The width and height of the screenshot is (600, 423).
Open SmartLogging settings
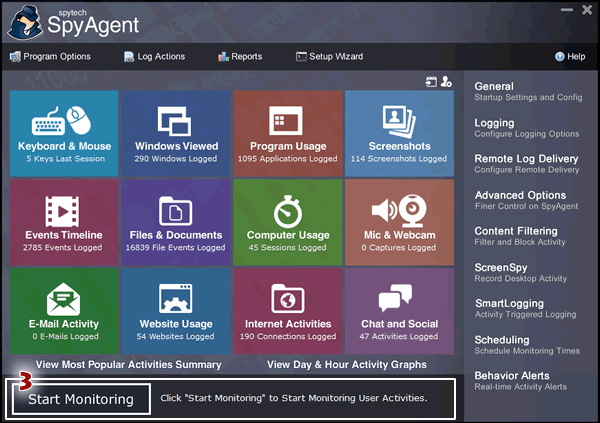pos(525,309)
